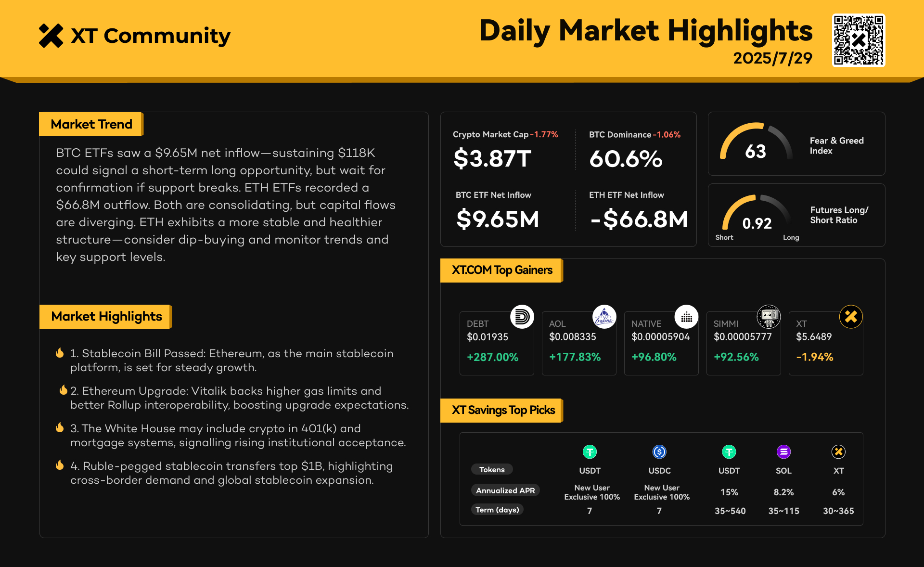This screenshot has width=924, height=567.
Task: Click the $0.00005904 NATIVE price
Action: (x=660, y=337)
